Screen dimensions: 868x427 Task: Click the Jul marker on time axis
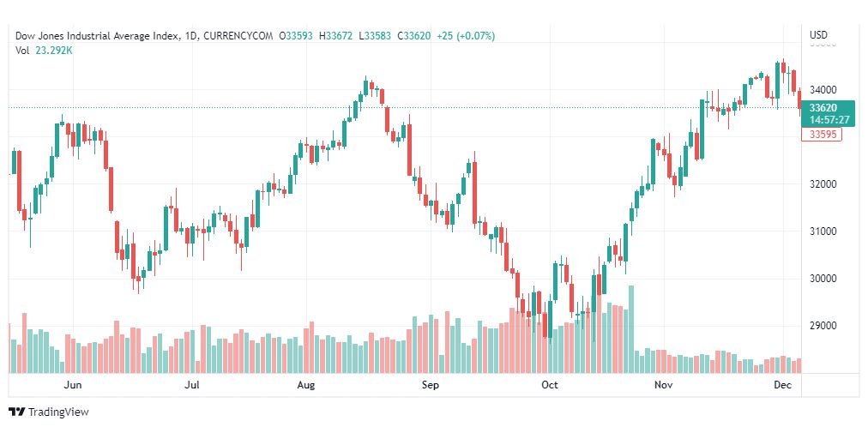[193, 385]
